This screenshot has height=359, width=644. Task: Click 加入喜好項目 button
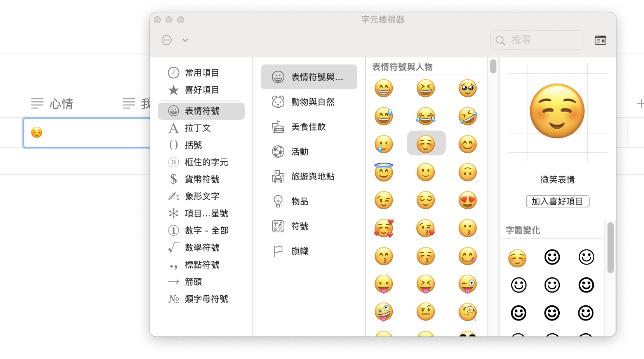tap(557, 201)
